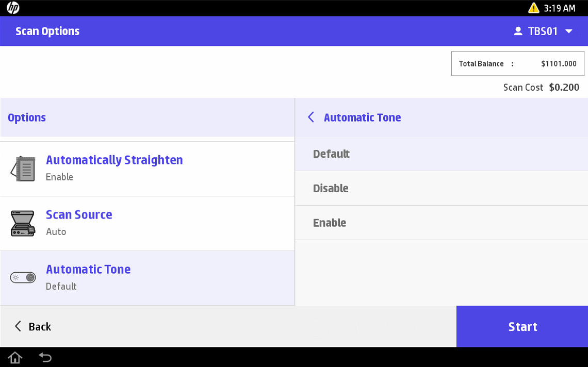Go Back to previous screen
This screenshot has height=367, width=588.
point(33,326)
